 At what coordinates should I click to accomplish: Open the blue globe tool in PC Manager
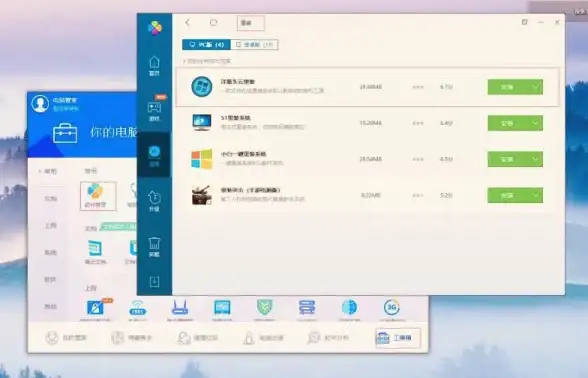[350, 308]
